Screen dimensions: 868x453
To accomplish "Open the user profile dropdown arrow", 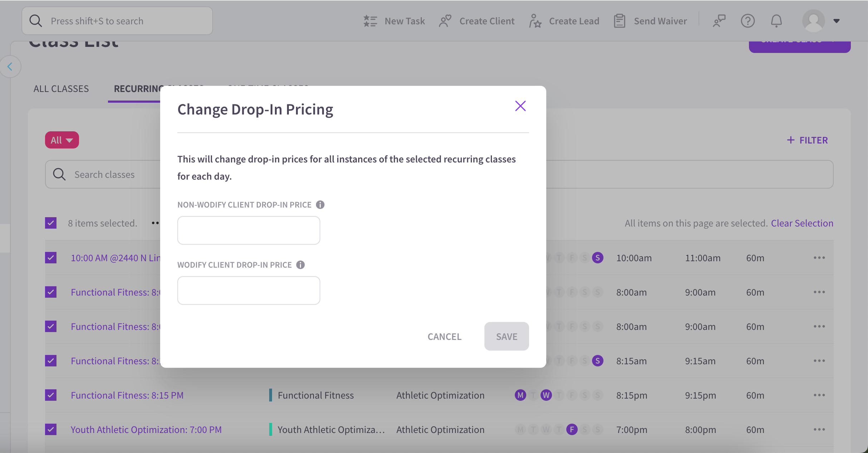I will pos(837,21).
